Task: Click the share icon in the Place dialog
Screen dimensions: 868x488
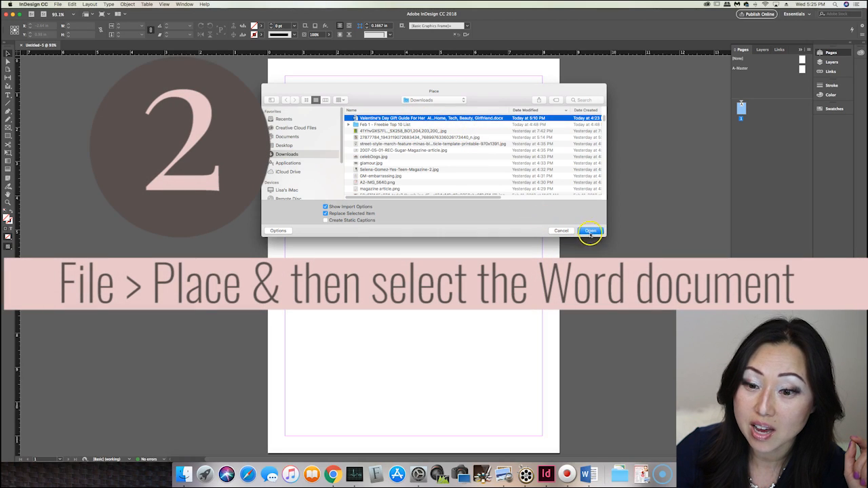Action: tap(538, 100)
